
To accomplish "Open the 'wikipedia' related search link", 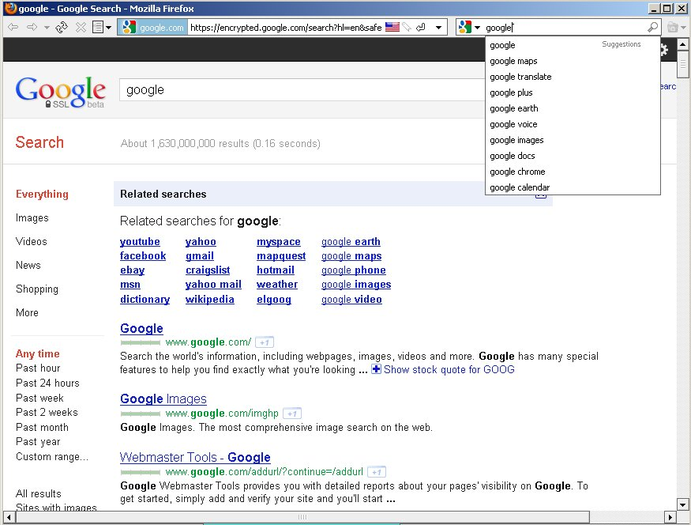I will pyautogui.click(x=210, y=299).
